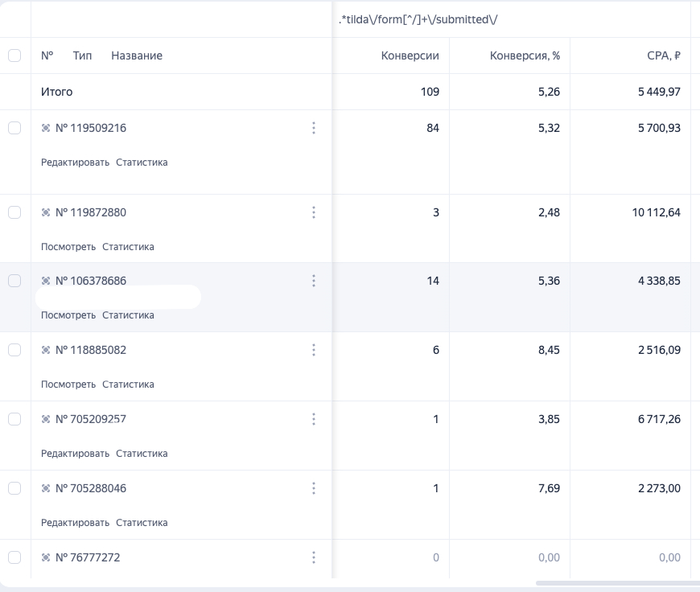This screenshot has width=700, height=592.
Task: Open three-dot menu for campaign № 118885082
Action: pos(314,350)
